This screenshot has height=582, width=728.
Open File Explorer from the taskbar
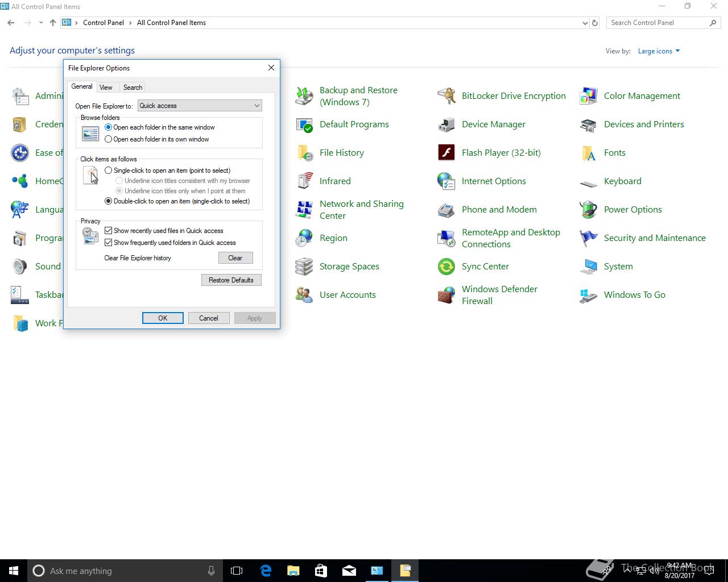pyautogui.click(x=293, y=571)
